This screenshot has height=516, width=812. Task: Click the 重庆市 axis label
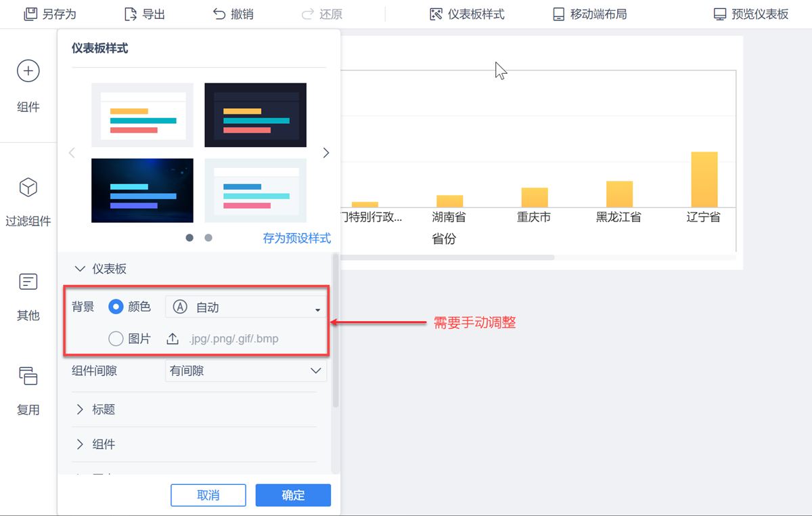click(x=534, y=217)
